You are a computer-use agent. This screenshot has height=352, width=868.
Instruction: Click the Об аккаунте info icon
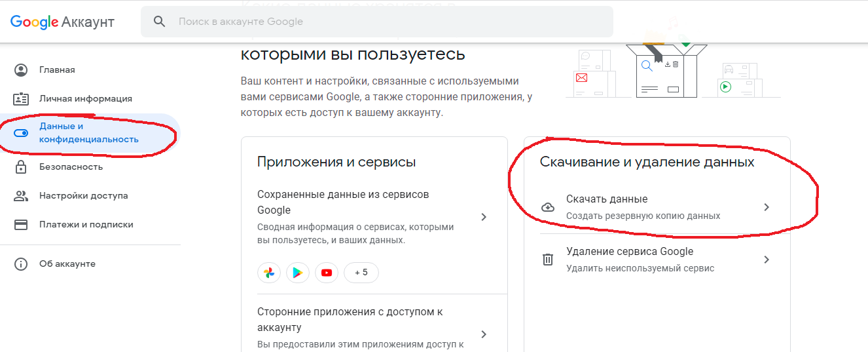21,264
